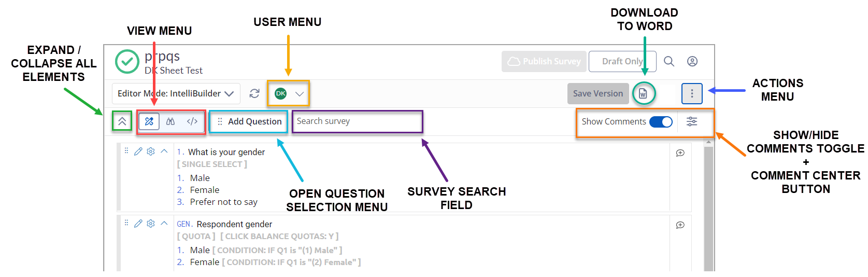Collapse question 1 using its chevron
Image resolution: width=868 pixels, height=277 pixels.
pos(164,151)
